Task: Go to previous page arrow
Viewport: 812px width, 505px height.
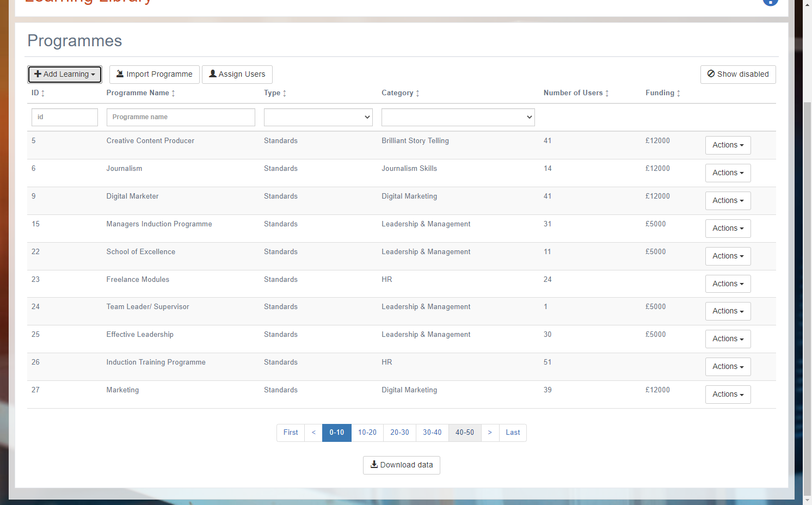Action: point(313,433)
